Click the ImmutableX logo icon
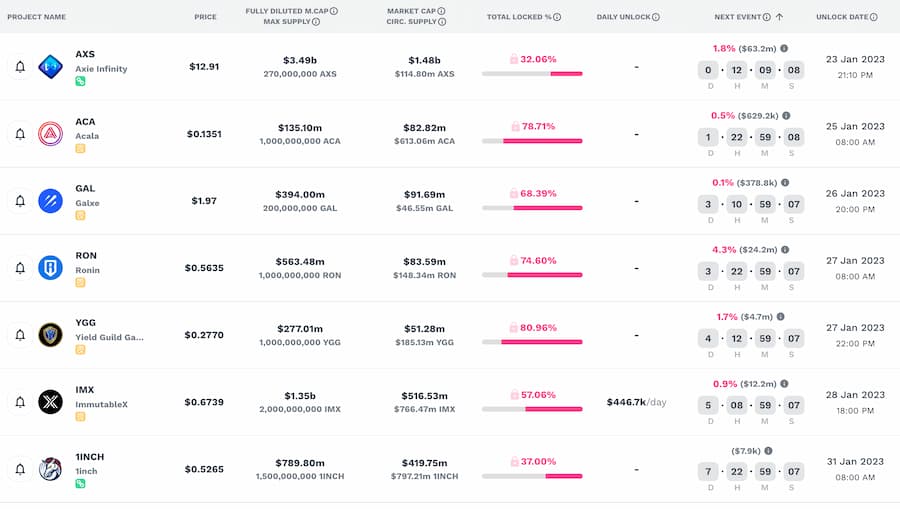900x509 pixels. tap(50, 402)
